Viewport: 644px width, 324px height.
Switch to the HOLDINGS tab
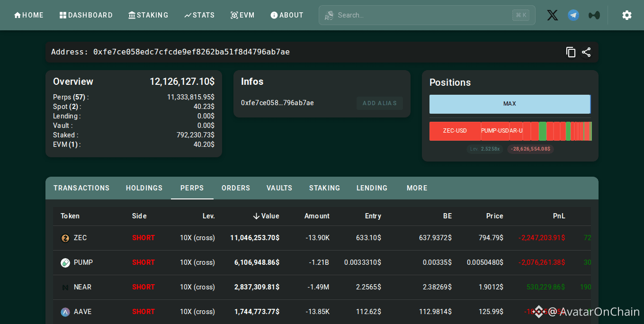pyautogui.click(x=144, y=188)
